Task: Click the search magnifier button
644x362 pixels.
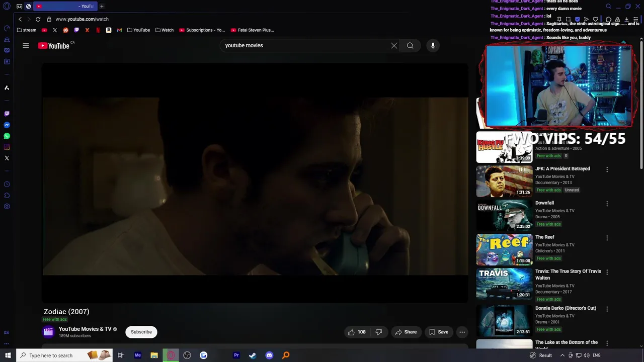Action: (x=410, y=45)
